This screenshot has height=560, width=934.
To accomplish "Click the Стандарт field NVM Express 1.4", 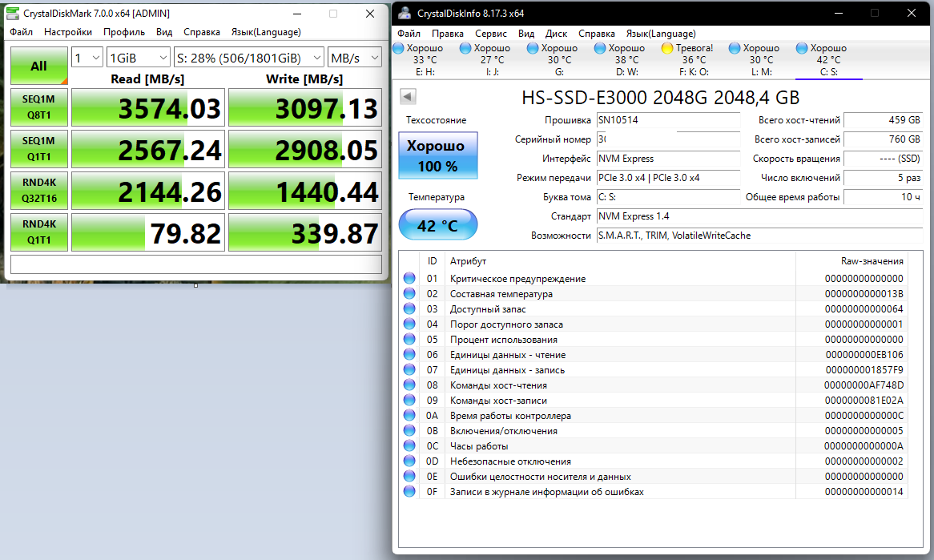I will point(759,216).
